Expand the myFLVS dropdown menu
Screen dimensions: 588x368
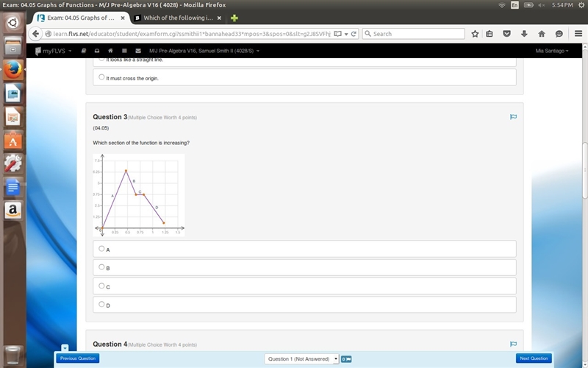(53, 51)
